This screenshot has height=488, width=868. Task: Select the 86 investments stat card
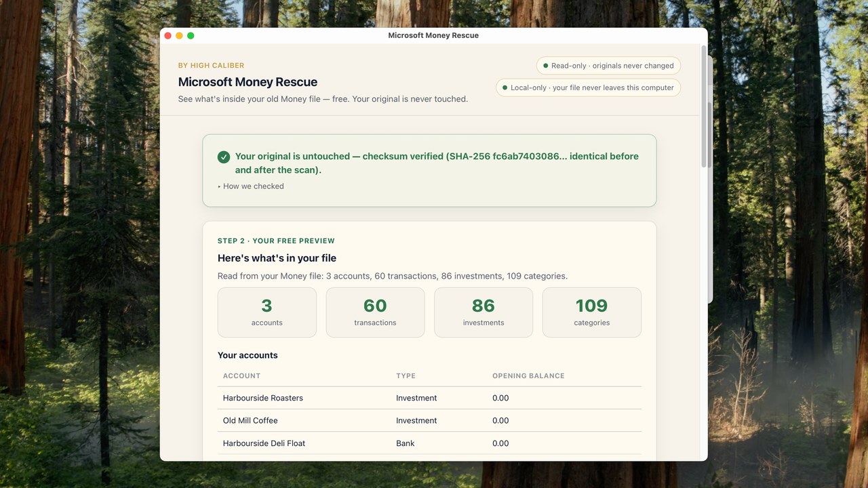(484, 312)
